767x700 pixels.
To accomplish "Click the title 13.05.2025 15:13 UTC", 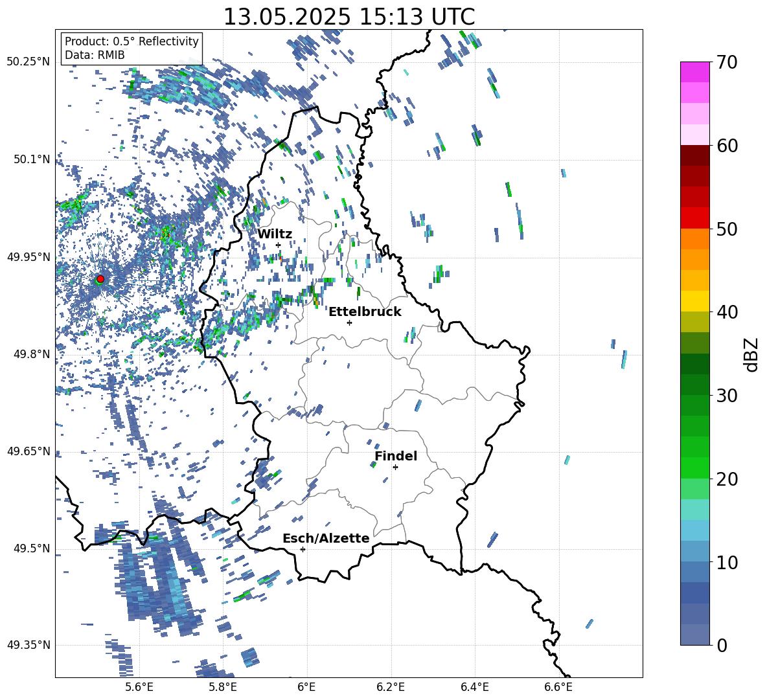I will coord(349,17).
